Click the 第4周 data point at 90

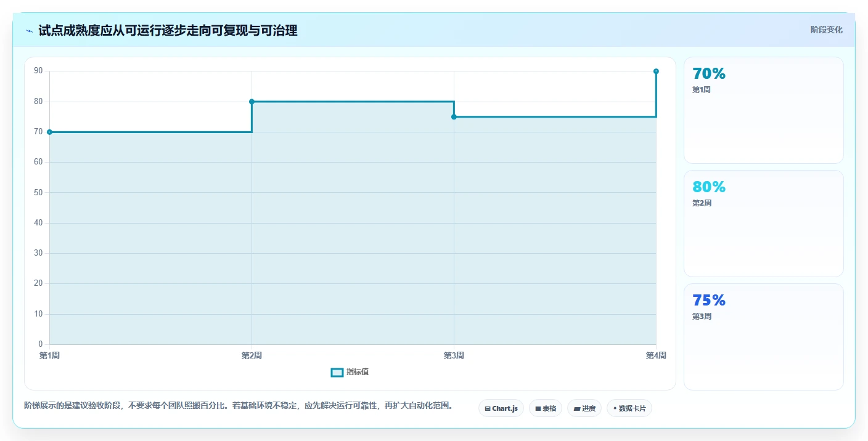pyautogui.click(x=656, y=71)
